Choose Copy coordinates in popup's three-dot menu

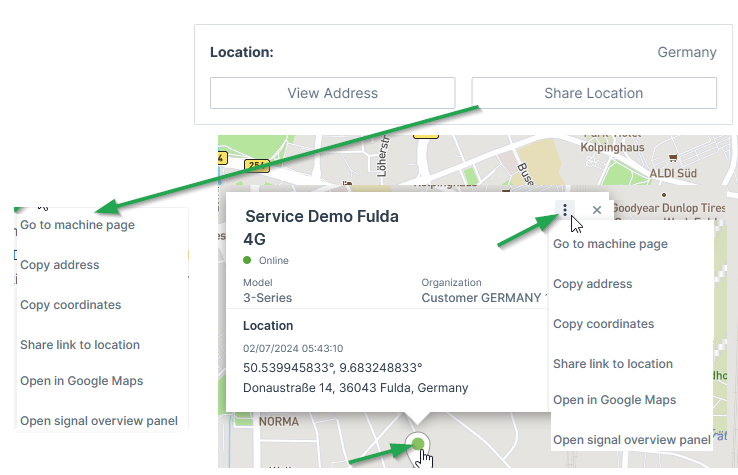click(x=603, y=324)
